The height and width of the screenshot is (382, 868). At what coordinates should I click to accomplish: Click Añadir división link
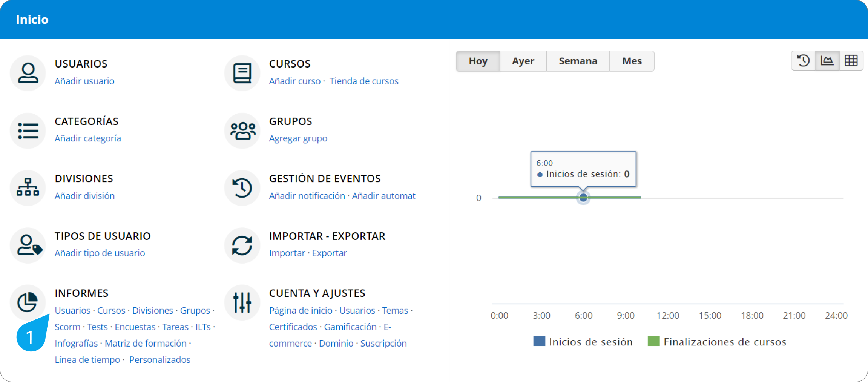coord(84,196)
